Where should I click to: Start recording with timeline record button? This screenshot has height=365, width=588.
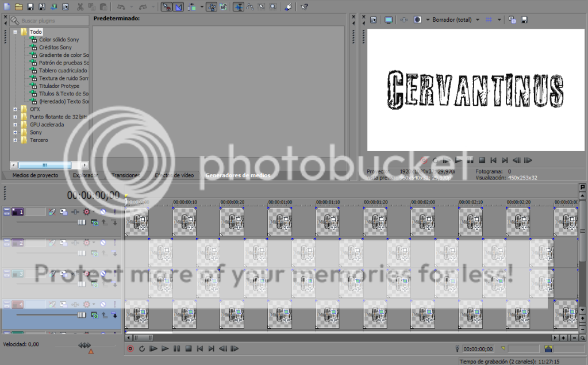coord(130,349)
